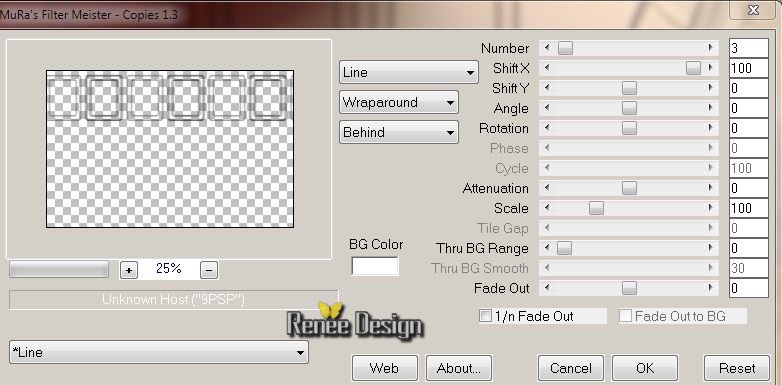The image size is (782, 385).
Task: Toggle the Fade Out to BG checkbox
Action: pos(625,316)
